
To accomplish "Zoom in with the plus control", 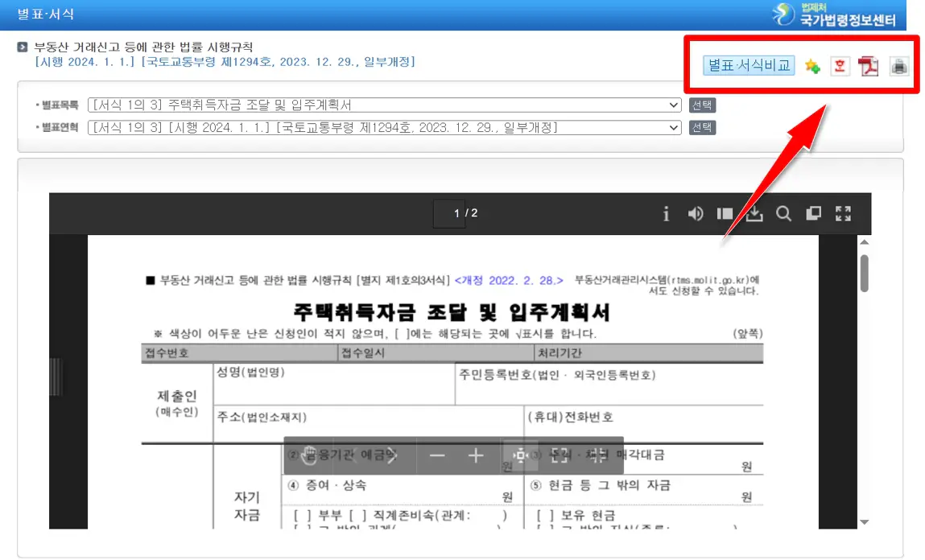I will (x=476, y=455).
